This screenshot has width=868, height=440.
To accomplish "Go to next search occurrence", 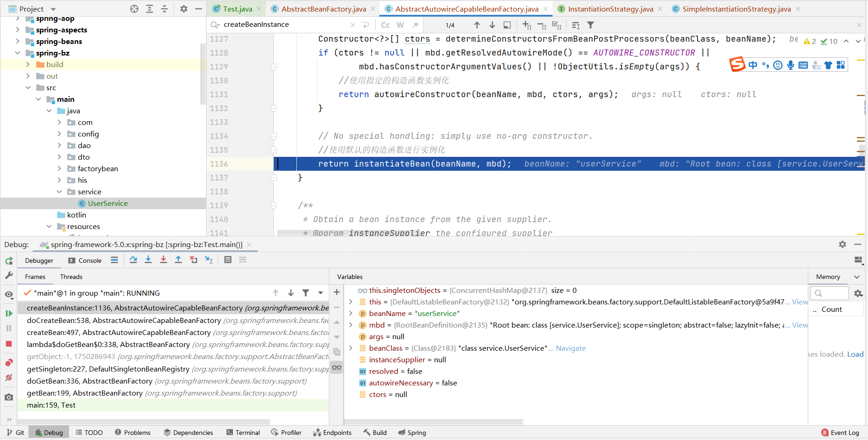I will pyautogui.click(x=492, y=25).
